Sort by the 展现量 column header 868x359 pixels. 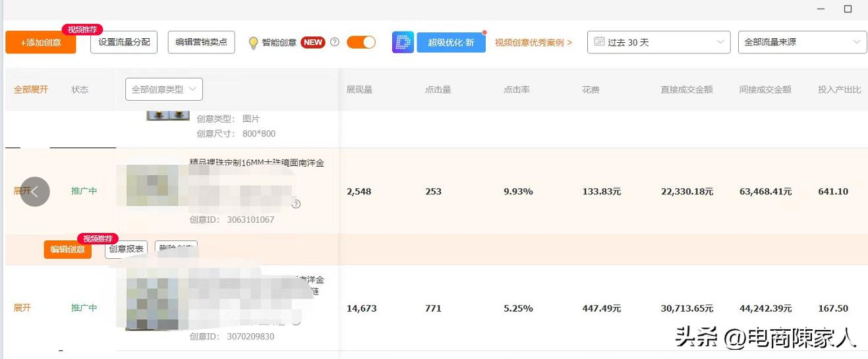pyautogui.click(x=360, y=90)
